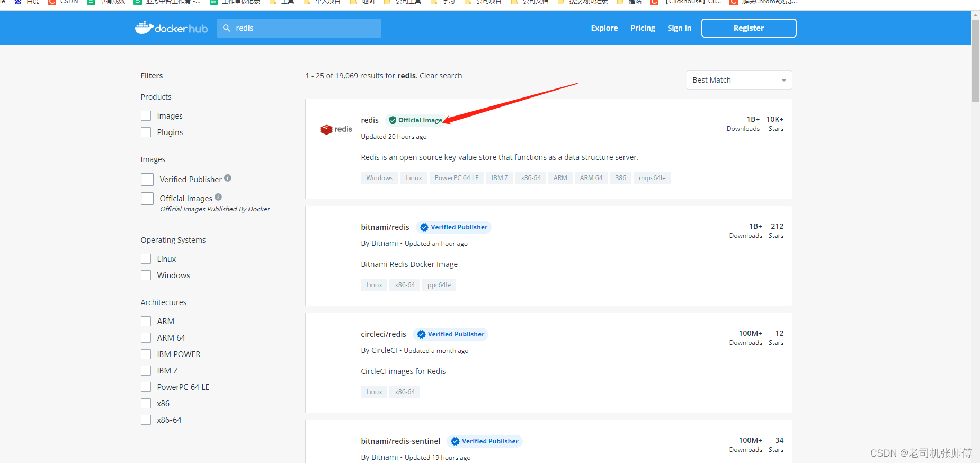This screenshot has height=463, width=980.
Task: Click the ppc64le tag on bitnami/redis
Action: click(x=439, y=285)
